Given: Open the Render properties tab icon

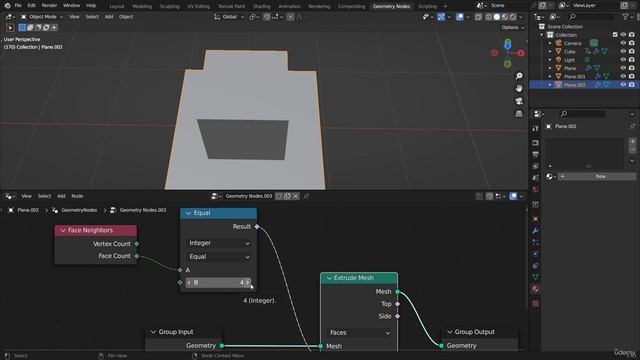Looking at the screenshot, I should point(536,143).
